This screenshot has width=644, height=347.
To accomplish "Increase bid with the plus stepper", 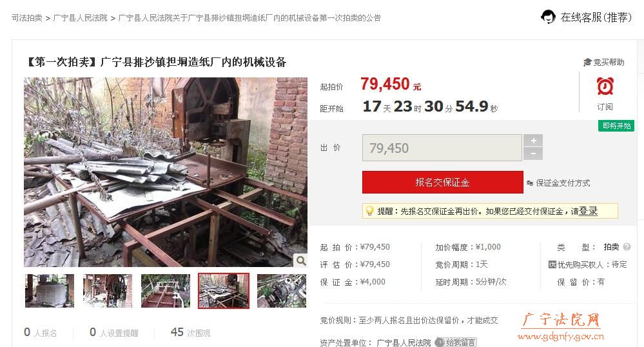I will coord(533,141).
